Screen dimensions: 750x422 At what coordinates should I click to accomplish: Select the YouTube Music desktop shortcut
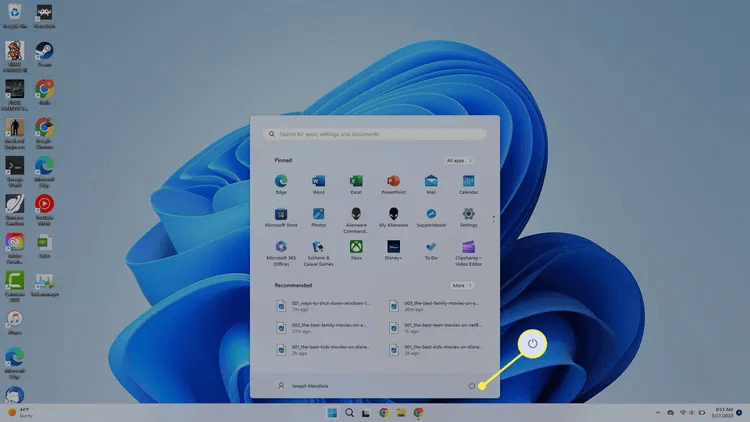click(44, 210)
